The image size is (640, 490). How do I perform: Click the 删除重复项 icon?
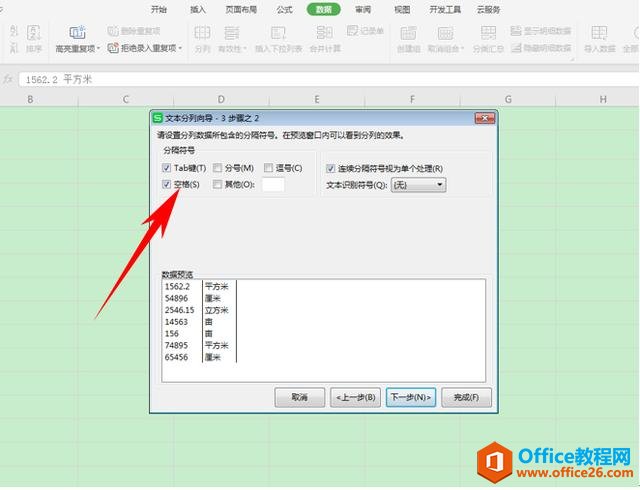point(113,31)
